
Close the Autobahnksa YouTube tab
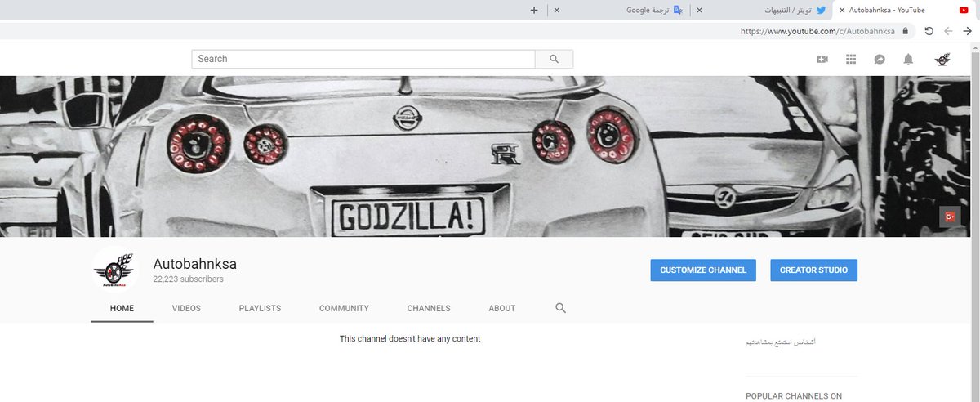pos(842,11)
